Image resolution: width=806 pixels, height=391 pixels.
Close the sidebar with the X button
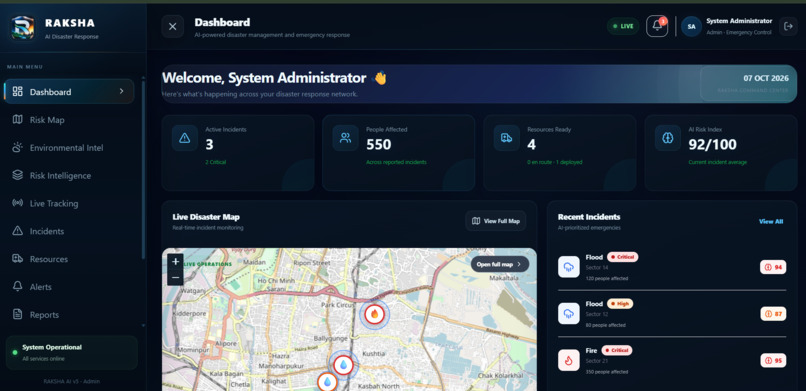click(x=173, y=27)
